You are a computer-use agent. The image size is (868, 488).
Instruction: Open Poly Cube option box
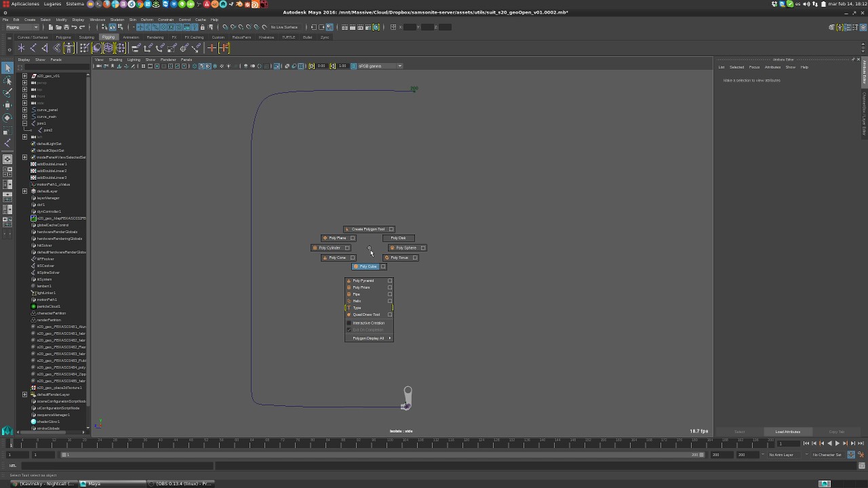pyautogui.click(x=383, y=266)
